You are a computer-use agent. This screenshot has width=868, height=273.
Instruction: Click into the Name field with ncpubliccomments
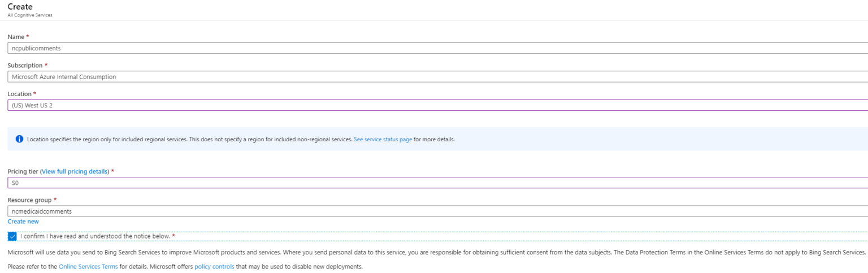(x=435, y=48)
